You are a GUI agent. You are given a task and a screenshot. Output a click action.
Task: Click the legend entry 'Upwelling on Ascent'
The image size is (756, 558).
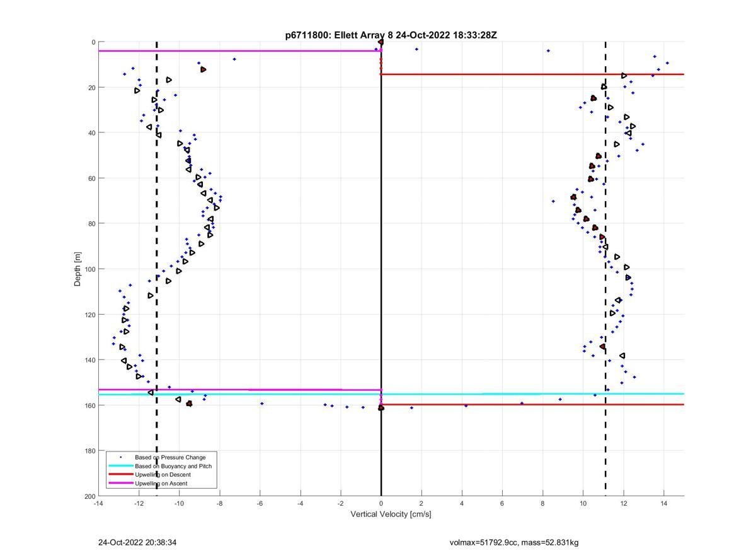click(161, 484)
